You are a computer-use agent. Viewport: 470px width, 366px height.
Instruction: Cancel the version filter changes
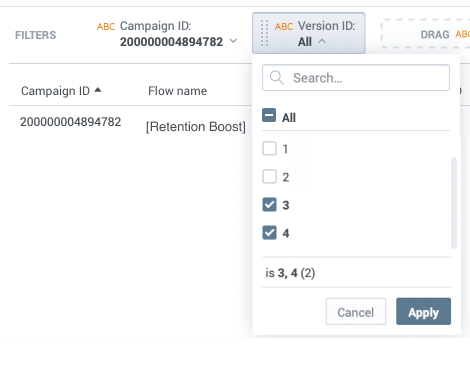(356, 311)
